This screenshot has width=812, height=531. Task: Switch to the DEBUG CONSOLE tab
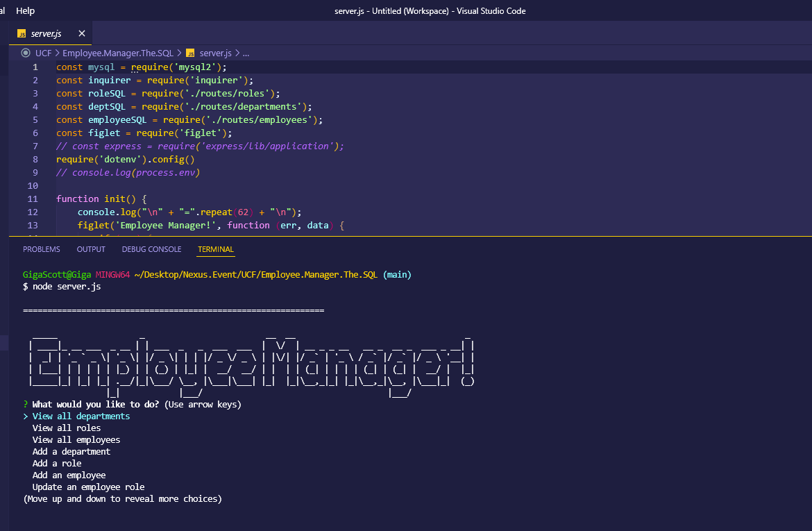(x=151, y=248)
